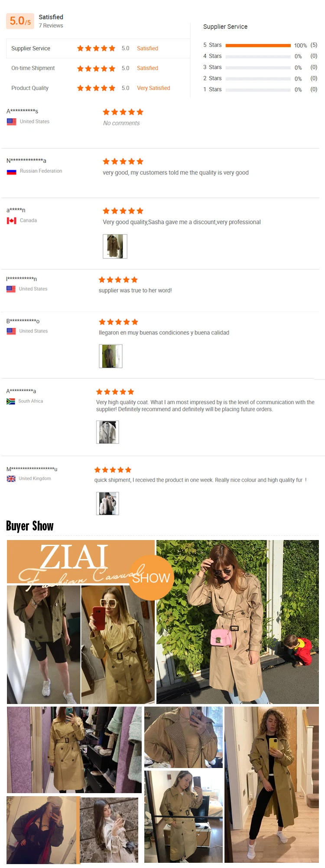Click the 5 Stars orange progress bar
The width and height of the screenshot is (325, 868).
click(258, 45)
